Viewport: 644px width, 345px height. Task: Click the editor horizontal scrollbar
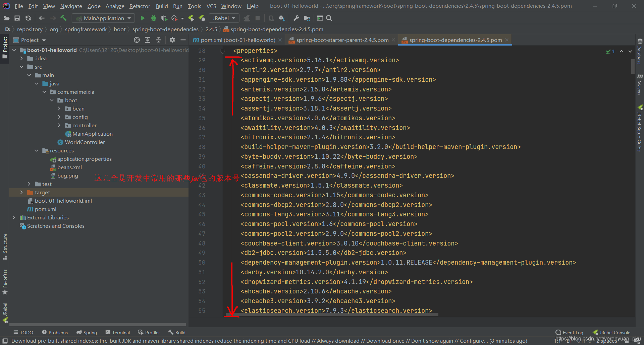point(332,315)
